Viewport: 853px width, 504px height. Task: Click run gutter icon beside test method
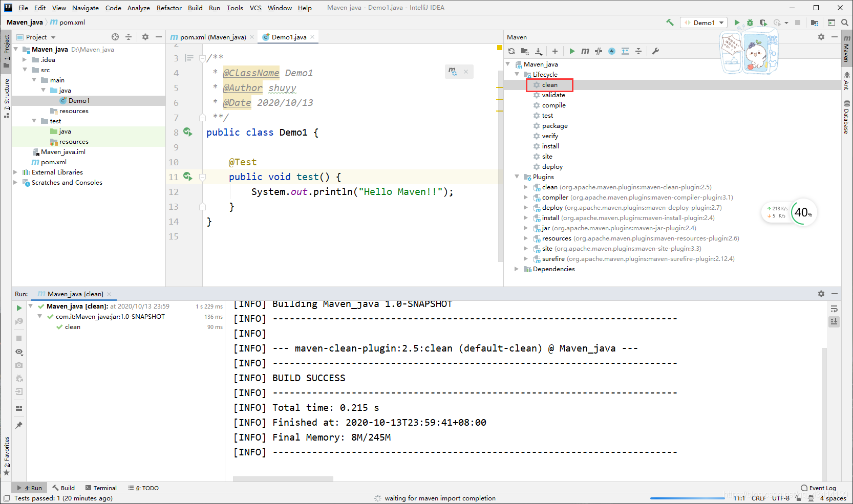[x=188, y=177]
